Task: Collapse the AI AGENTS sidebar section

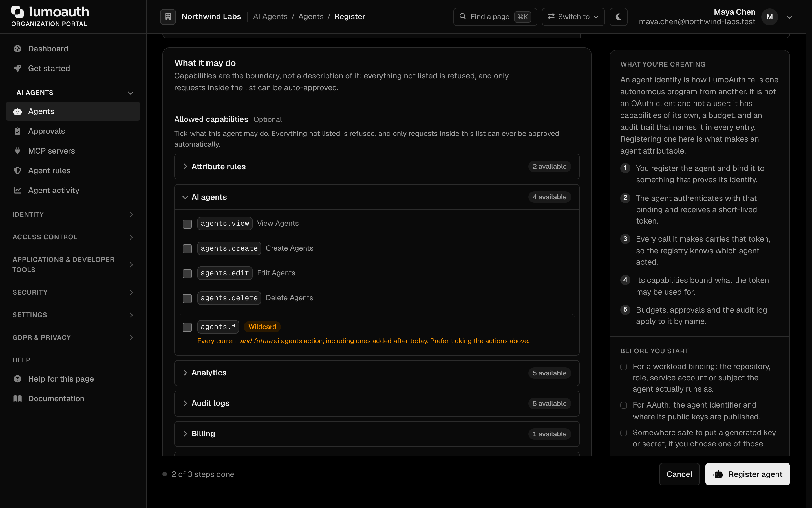Action: click(73, 92)
